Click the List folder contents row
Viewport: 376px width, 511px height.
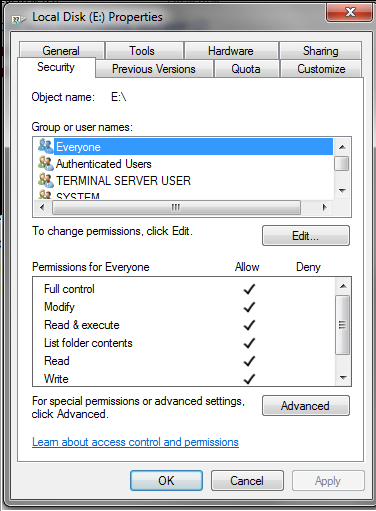184,343
